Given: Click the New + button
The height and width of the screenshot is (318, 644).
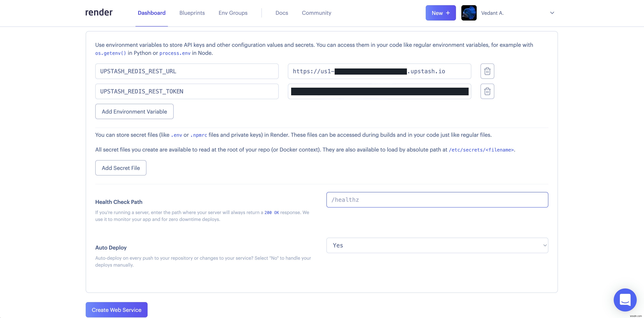Looking at the screenshot, I should (x=441, y=13).
